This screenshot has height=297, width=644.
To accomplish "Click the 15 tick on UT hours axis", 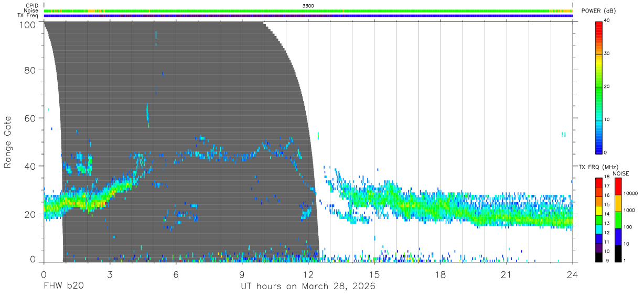I will tap(374, 274).
